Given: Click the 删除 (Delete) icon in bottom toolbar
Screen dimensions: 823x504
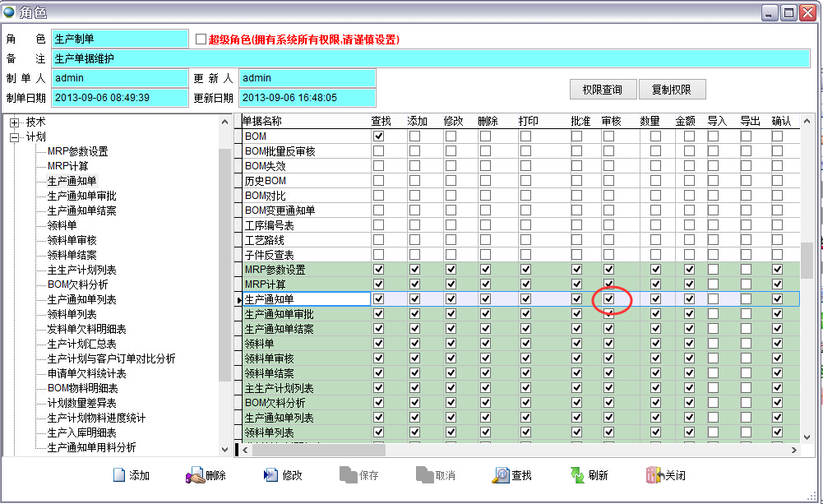Looking at the screenshot, I should (x=195, y=475).
